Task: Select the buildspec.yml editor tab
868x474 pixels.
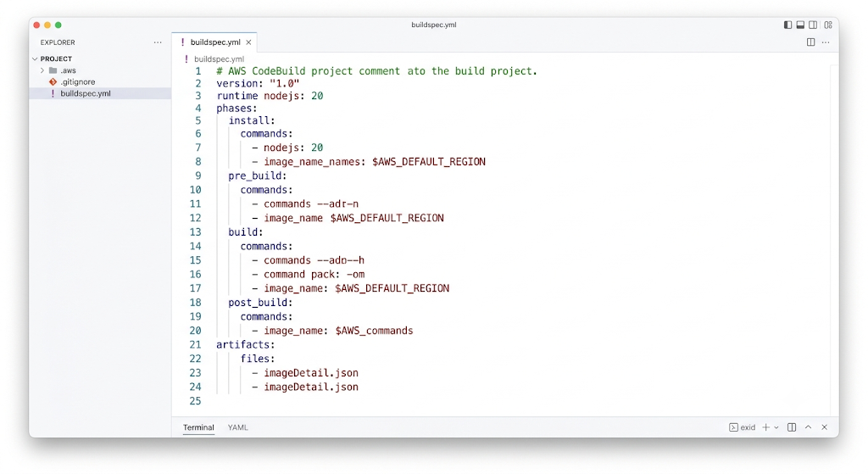Action: click(214, 42)
